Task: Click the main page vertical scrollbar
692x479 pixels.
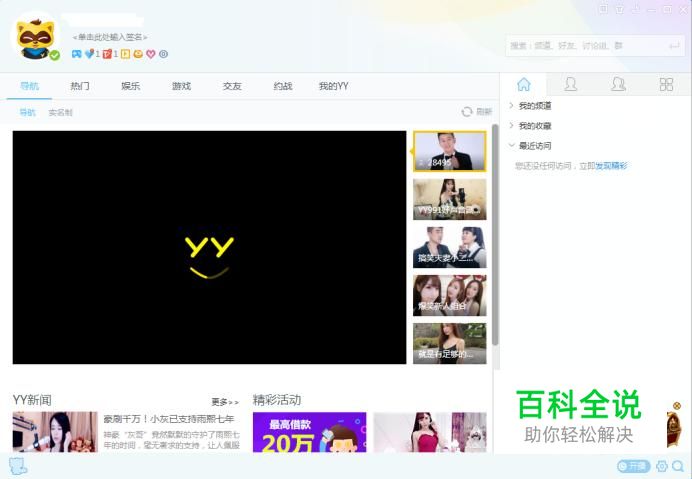Action: click(x=495, y=235)
